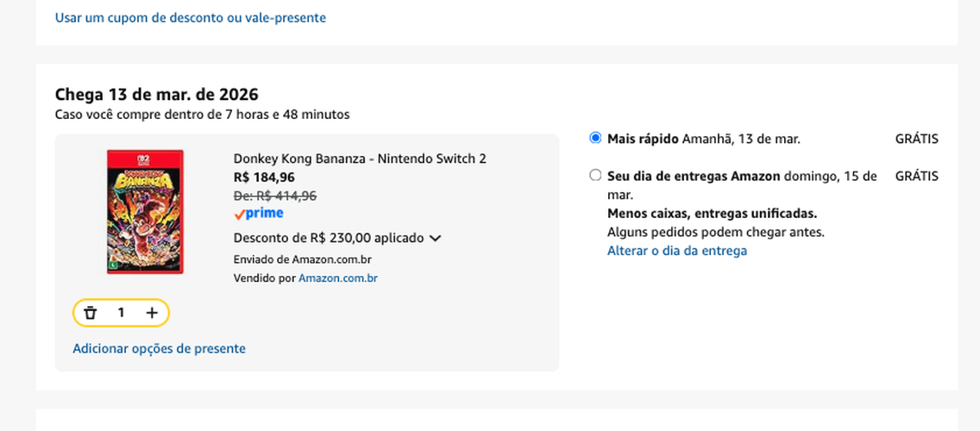
Task: Click the R$ 184,96 current price
Action: pos(264,178)
